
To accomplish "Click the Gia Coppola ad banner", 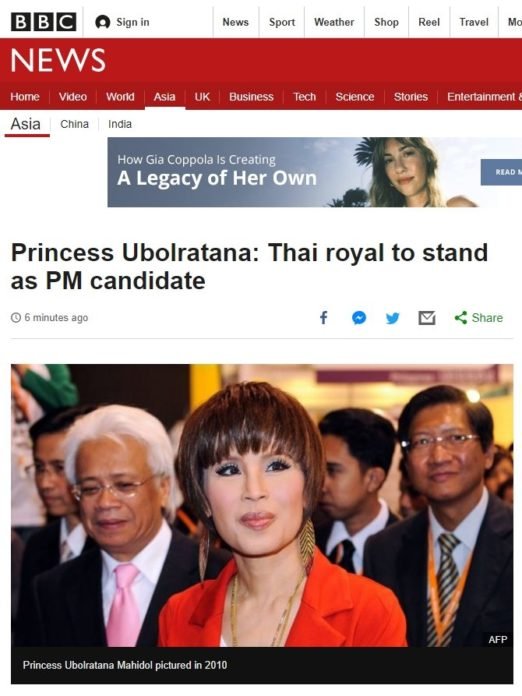I will click(x=315, y=172).
